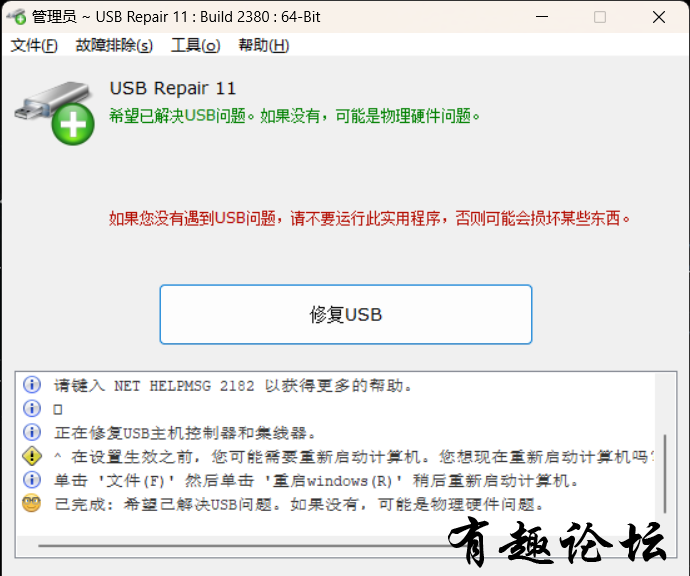Click info icon beside 正在修复USB主机控制器和集线器
This screenshot has height=576, width=690.
point(32,432)
